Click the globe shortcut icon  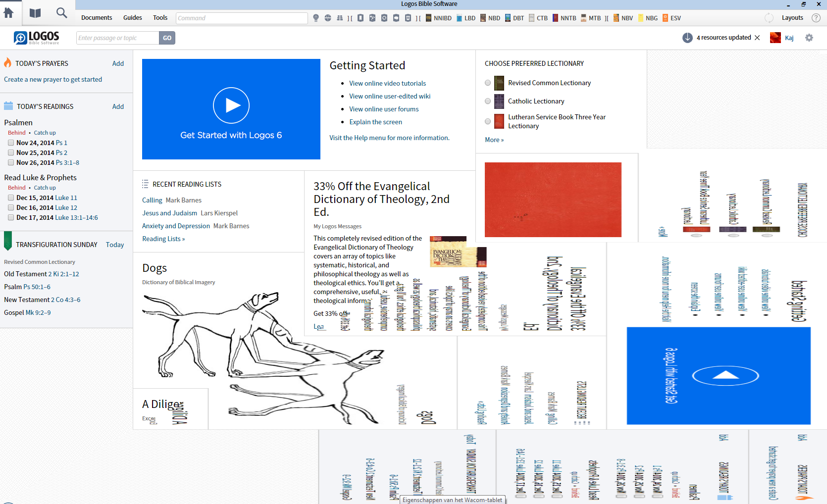[328, 18]
